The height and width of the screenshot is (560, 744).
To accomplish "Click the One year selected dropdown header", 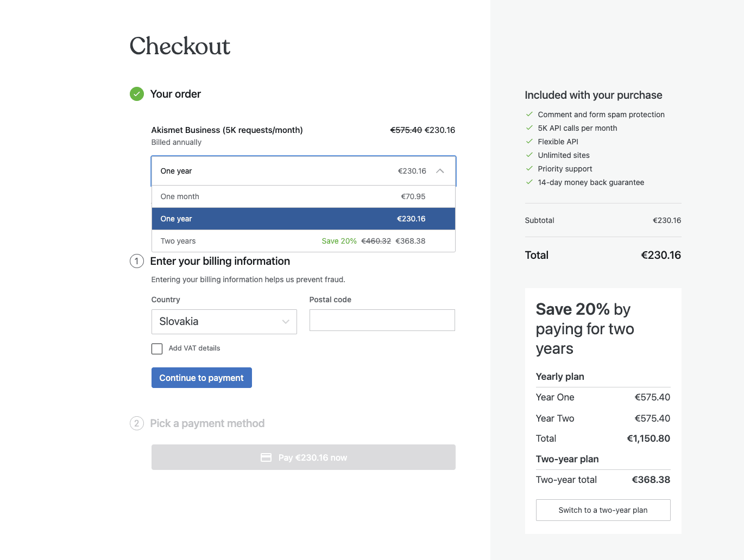I will point(304,171).
